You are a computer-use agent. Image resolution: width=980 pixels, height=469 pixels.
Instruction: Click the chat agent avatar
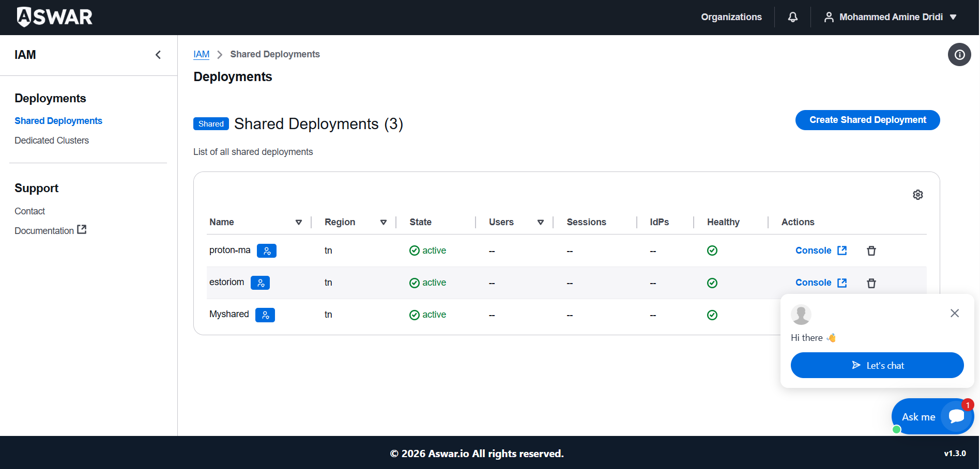(801, 315)
